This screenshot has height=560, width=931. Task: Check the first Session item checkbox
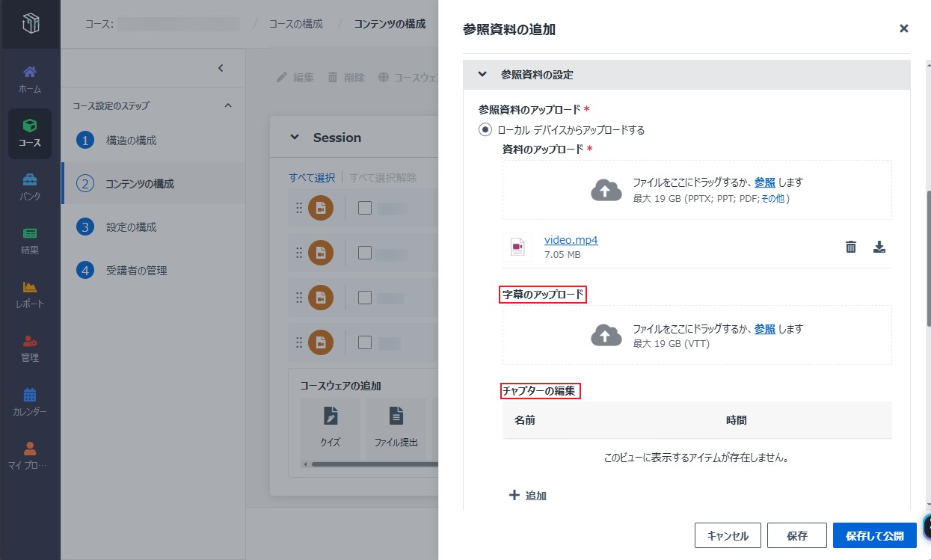click(x=364, y=208)
